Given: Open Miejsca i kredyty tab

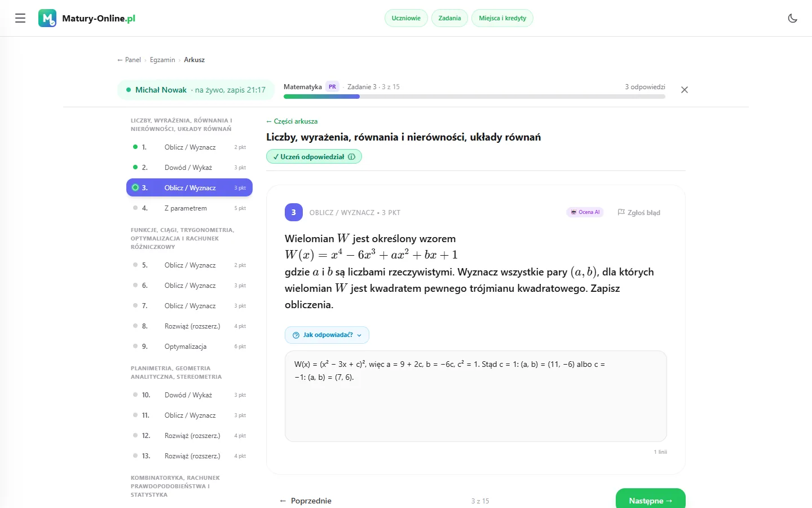Looking at the screenshot, I should tap(502, 18).
